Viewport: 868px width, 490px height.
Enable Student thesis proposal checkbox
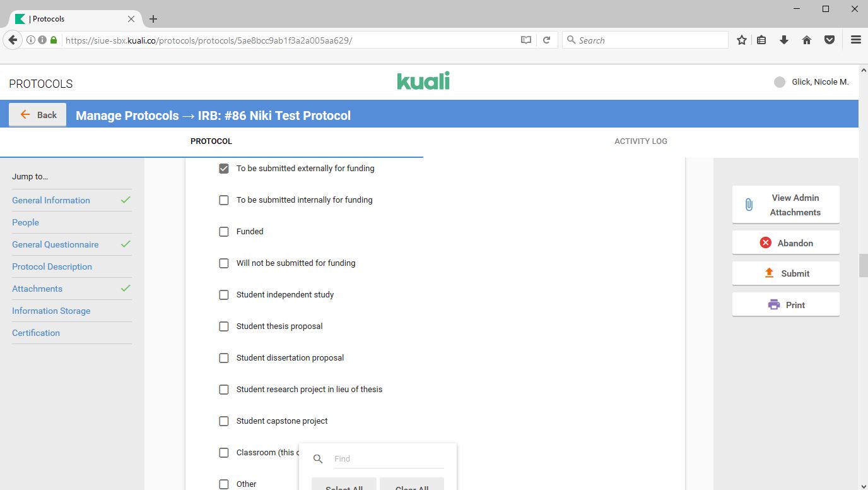click(x=224, y=326)
